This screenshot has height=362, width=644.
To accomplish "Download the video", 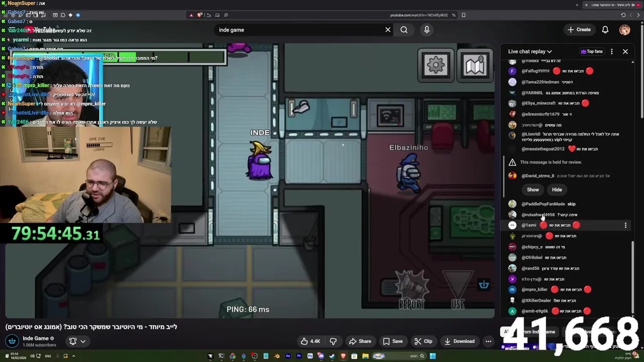I will (459, 341).
